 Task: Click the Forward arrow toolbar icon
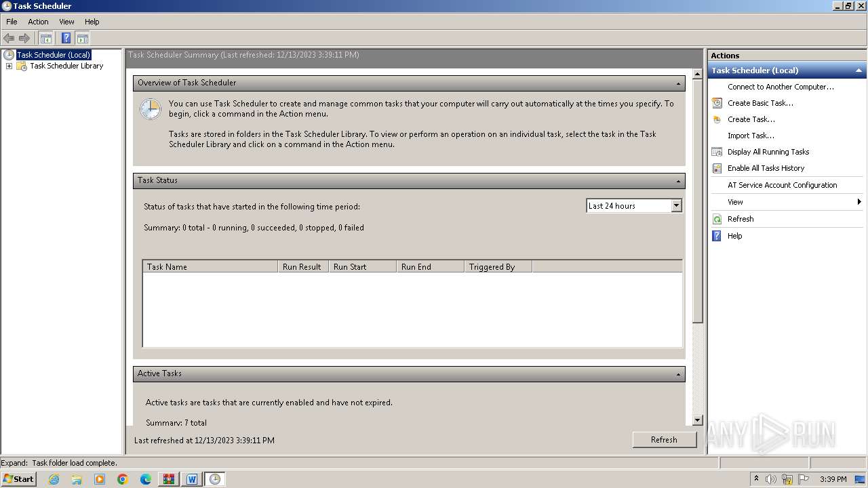click(24, 38)
